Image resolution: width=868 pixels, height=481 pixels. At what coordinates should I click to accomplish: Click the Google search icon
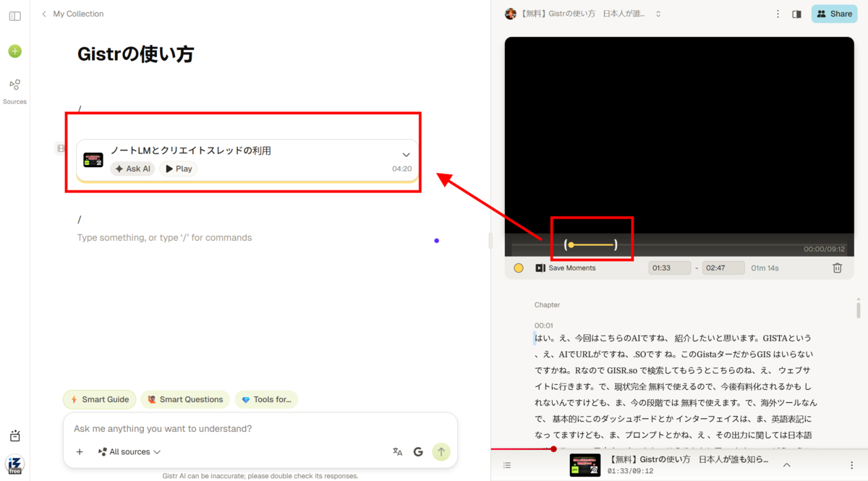pos(418,452)
